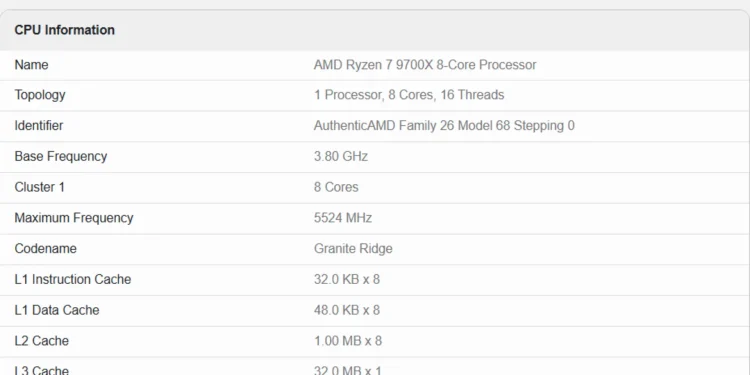The width and height of the screenshot is (750, 375).
Task: Select the Identifier row label
Action: [39, 126]
